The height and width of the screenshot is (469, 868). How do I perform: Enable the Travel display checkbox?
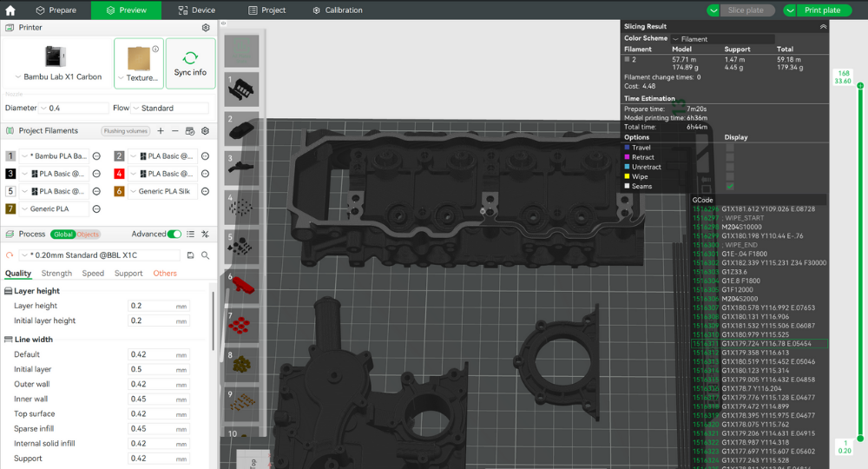[x=729, y=148]
